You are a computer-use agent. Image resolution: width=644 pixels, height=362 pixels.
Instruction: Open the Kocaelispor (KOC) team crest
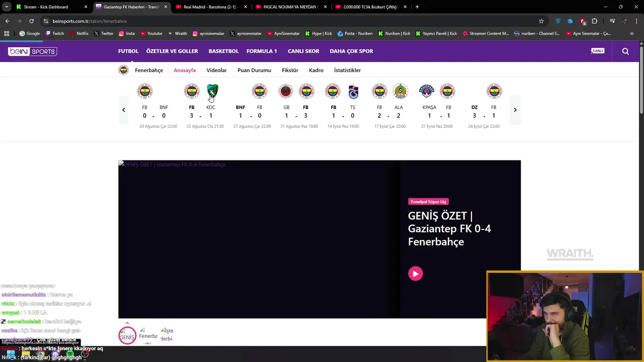[212, 91]
